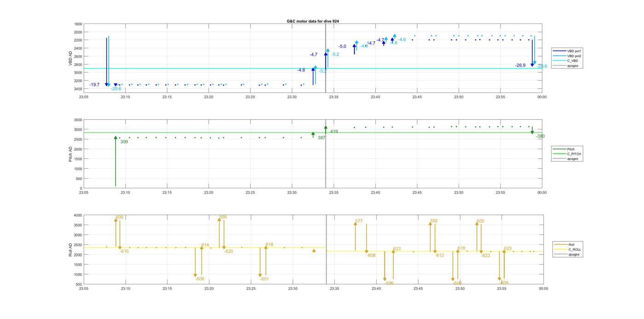Select the '-612' roll data label
The width and height of the screenshot is (644, 319).
[x=439, y=255]
